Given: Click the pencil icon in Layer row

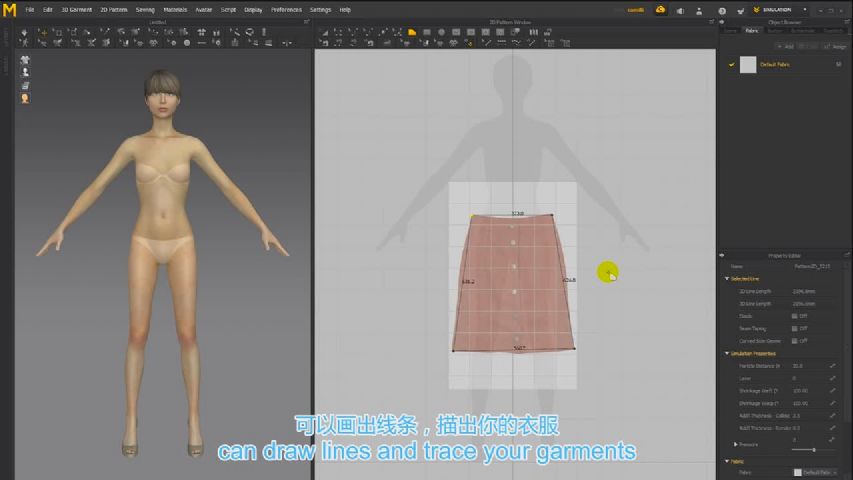Looking at the screenshot, I should click(832, 378).
